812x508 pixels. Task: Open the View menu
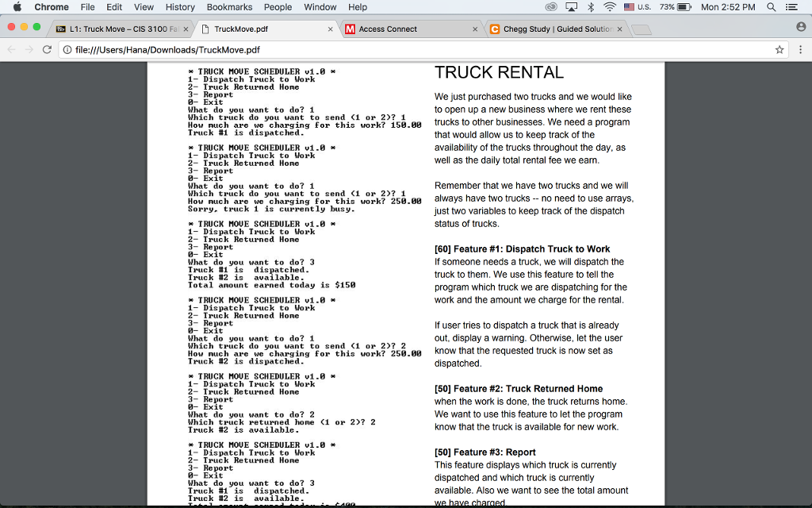click(144, 6)
